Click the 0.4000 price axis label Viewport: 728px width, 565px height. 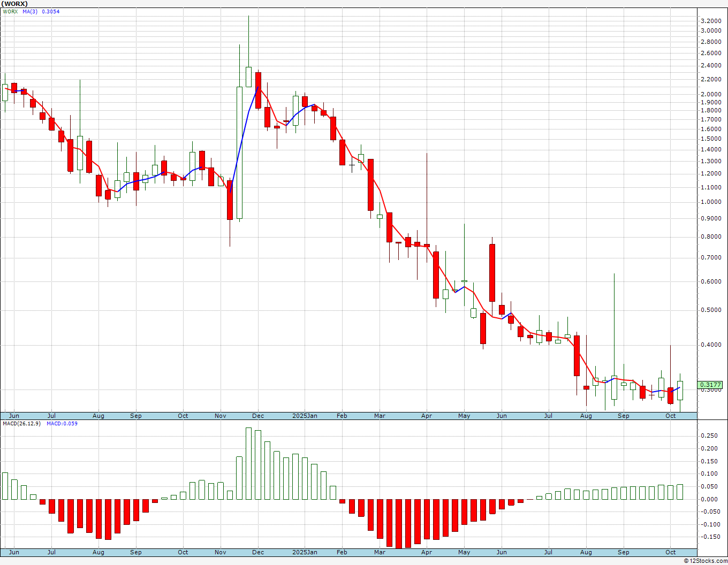710,345
